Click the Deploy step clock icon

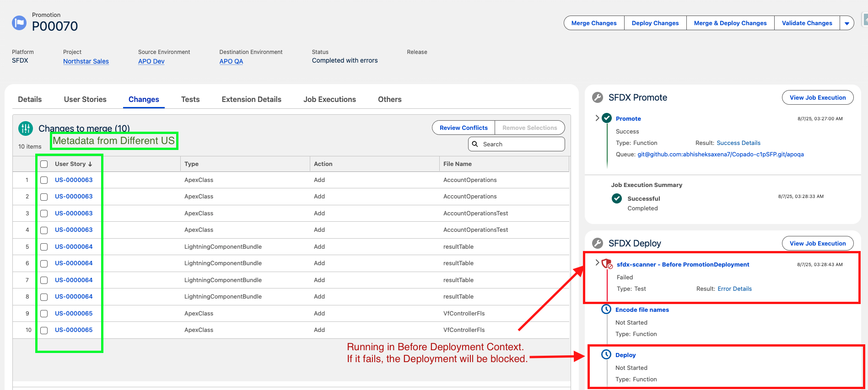pyautogui.click(x=606, y=355)
